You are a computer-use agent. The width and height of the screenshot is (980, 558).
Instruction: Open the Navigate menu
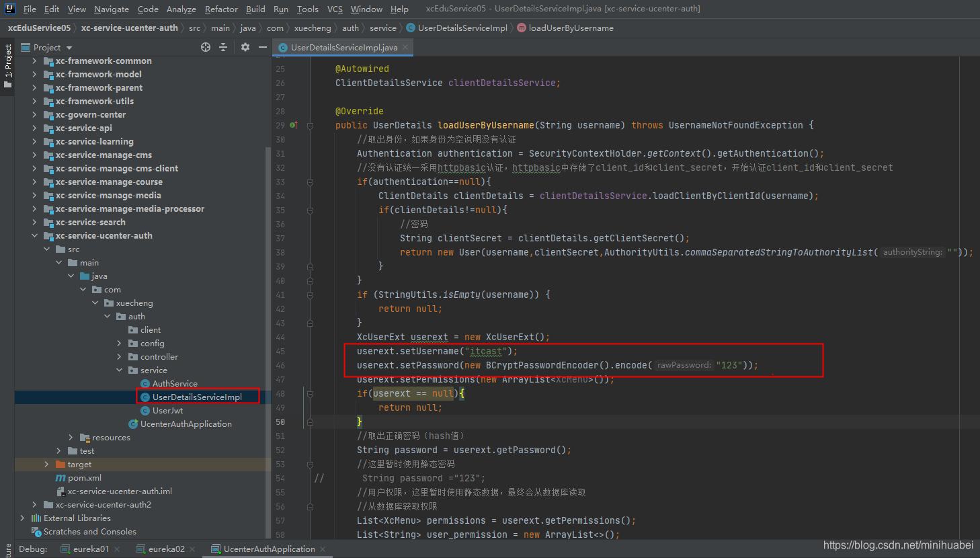(x=112, y=9)
